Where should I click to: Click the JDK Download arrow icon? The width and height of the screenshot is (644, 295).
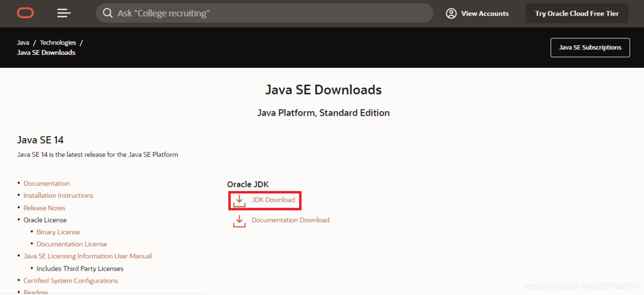[x=239, y=201]
